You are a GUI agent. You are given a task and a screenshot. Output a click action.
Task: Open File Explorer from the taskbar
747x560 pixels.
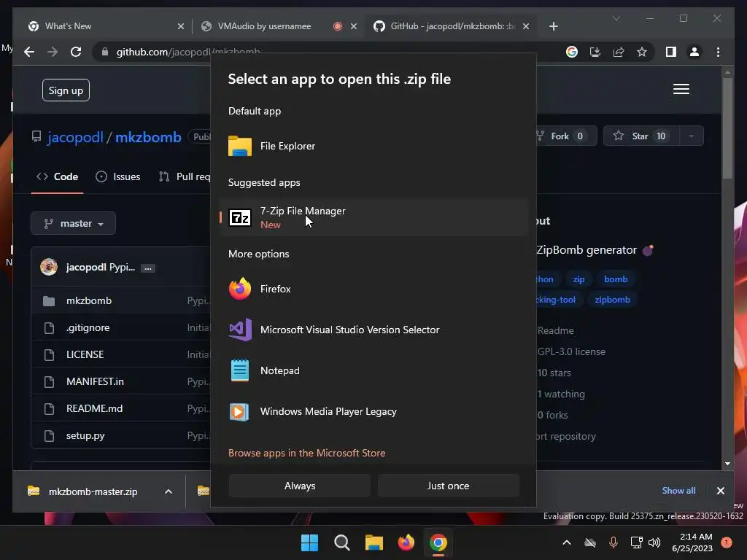[374, 542]
